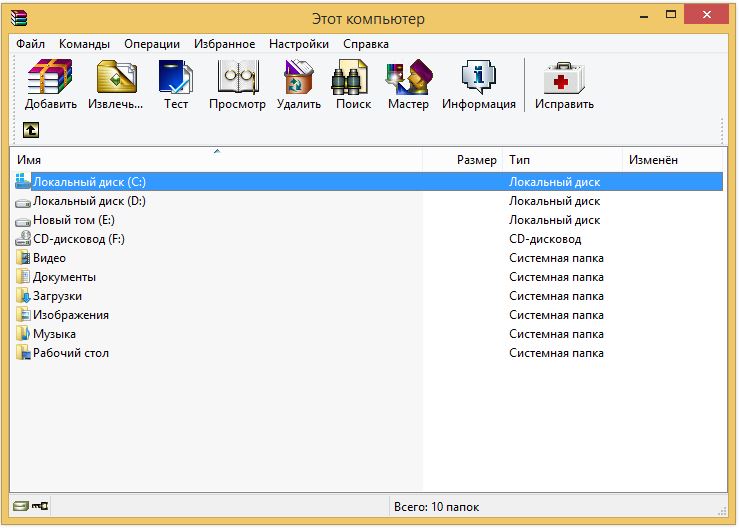Click the CD-дисковод type cell
This screenshot has width=739, height=528.
(545, 239)
